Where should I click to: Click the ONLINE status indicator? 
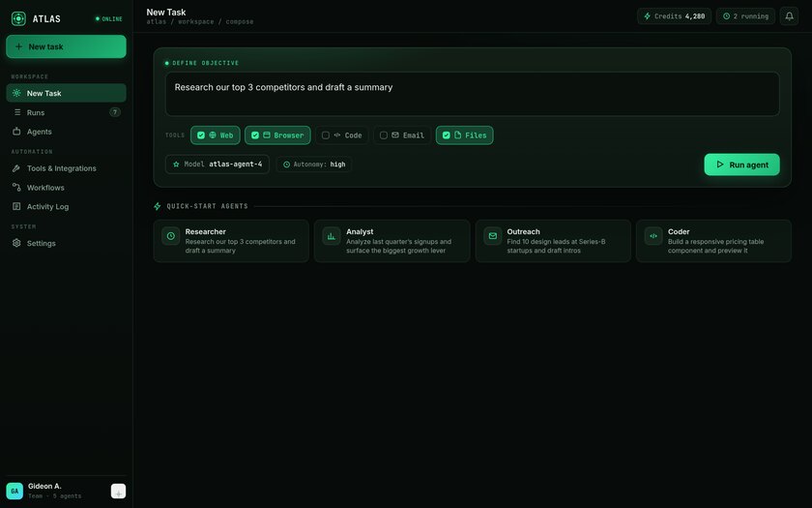click(108, 18)
